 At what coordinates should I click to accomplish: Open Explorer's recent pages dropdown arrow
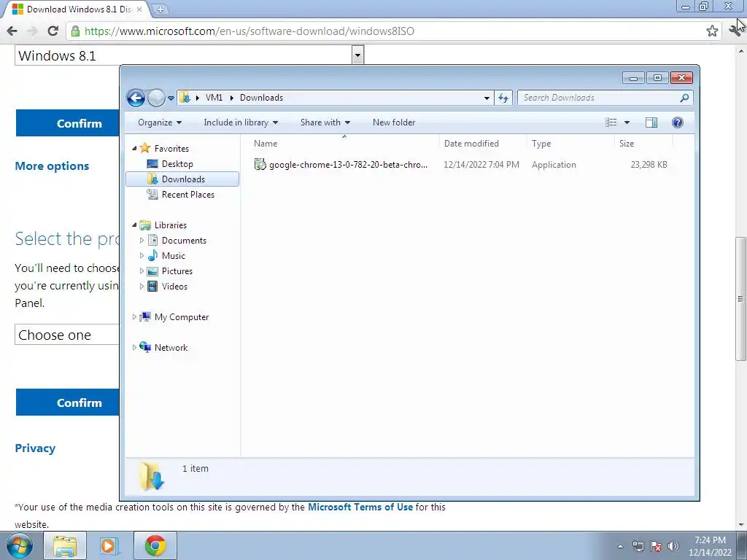click(171, 98)
